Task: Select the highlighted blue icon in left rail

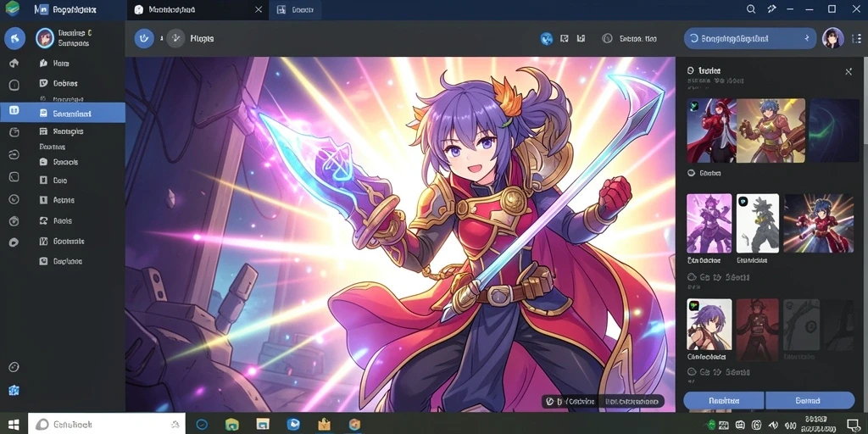Action: click(14, 110)
